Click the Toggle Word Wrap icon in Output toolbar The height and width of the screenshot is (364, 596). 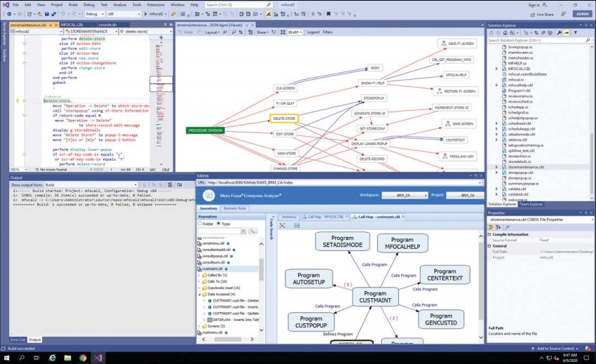click(x=179, y=185)
